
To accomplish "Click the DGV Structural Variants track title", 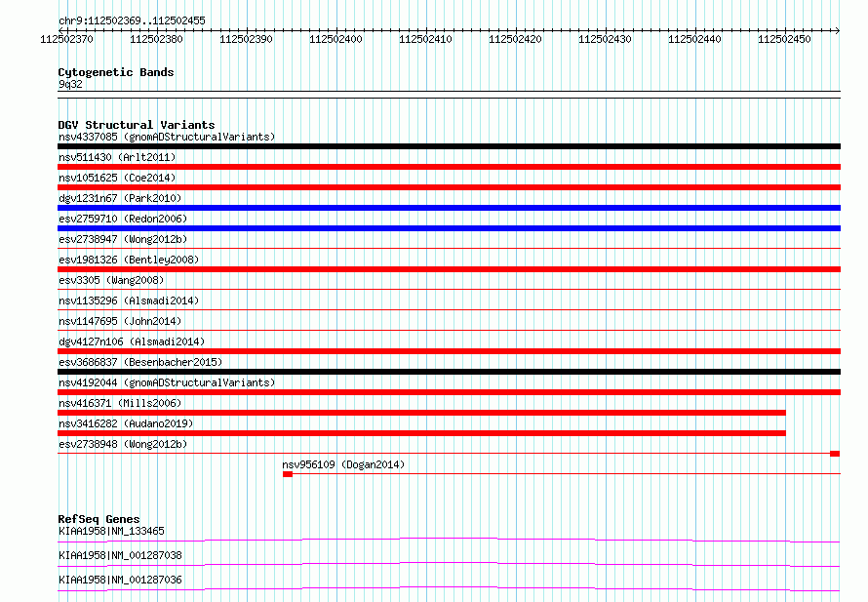I will [x=137, y=125].
